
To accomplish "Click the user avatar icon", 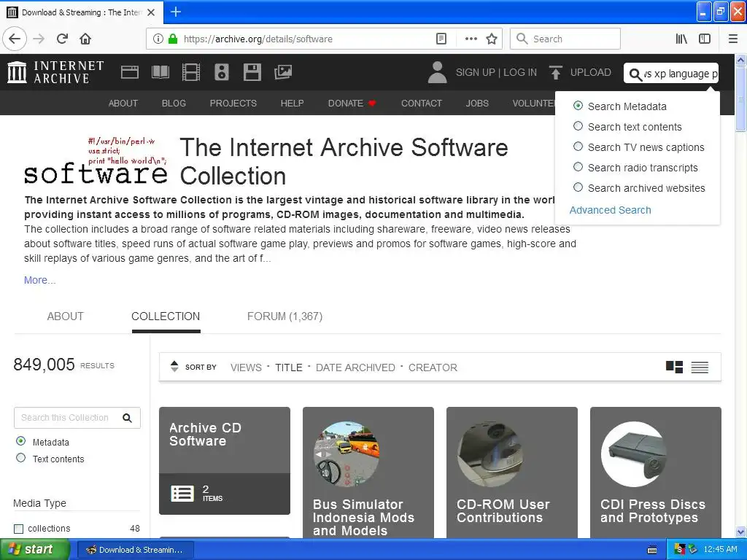I will point(437,72).
